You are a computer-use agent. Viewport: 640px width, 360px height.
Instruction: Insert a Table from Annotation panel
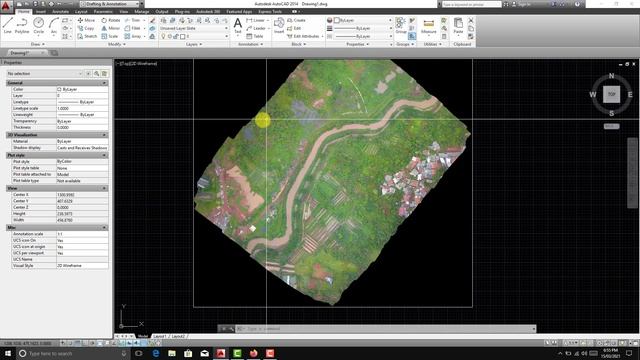255,36
